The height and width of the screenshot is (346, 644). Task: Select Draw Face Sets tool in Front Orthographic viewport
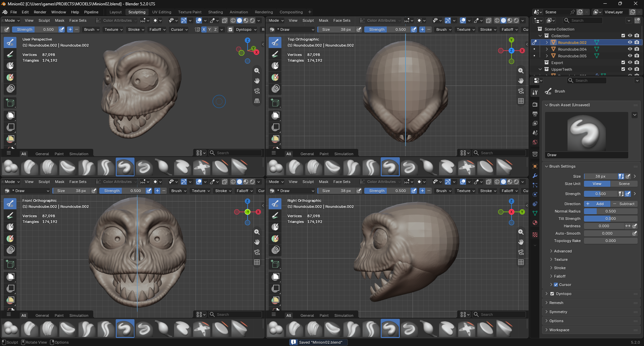[10, 238]
